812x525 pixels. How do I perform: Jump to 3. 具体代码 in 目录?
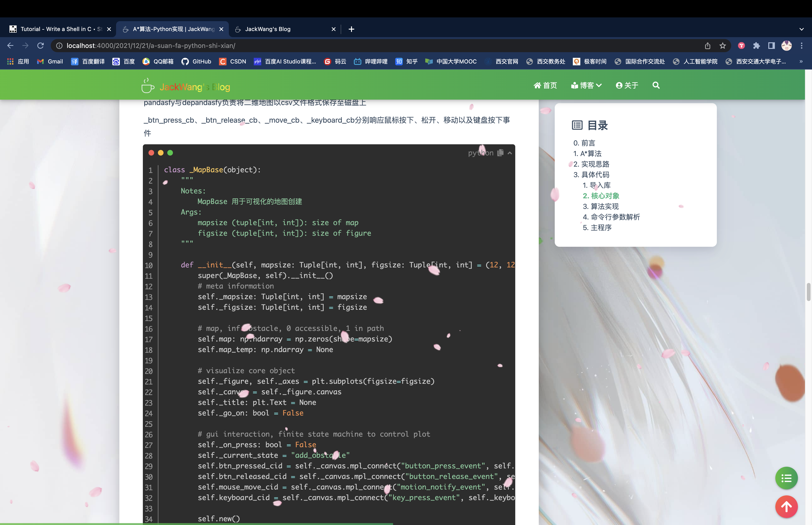[591, 175]
